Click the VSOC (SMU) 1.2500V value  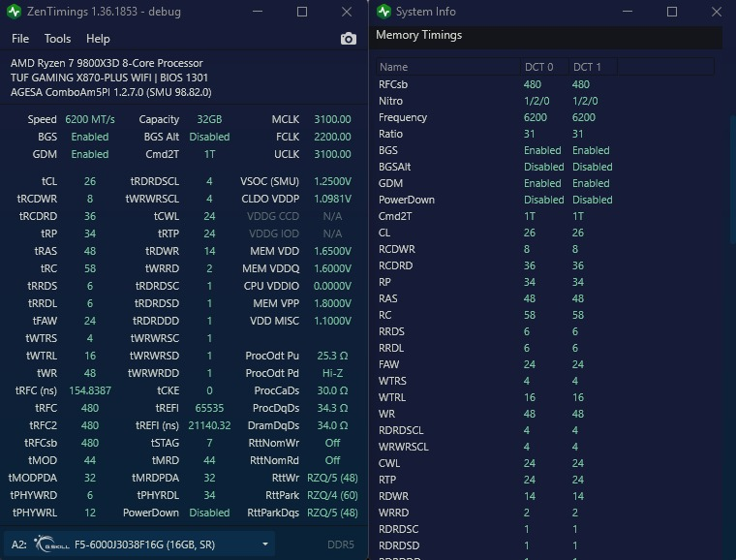pyautogui.click(x=332, y=181)
